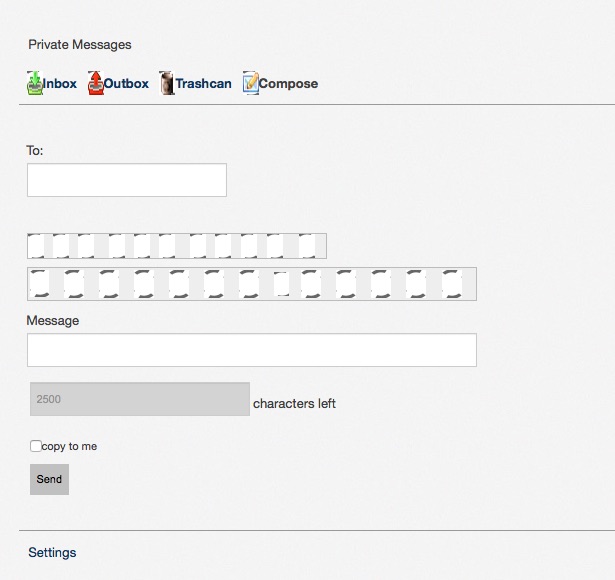Image resolution: width=615 pixels, height=580 pixels.
Task: Click the red Outbox tray icon
Action: 96,83
